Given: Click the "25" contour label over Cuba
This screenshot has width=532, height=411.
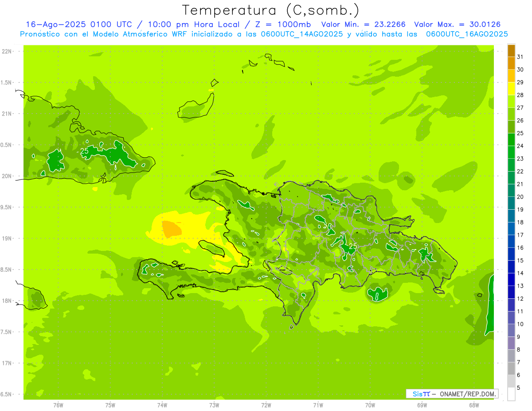Looking at the screenshot, I should (84, 151).
